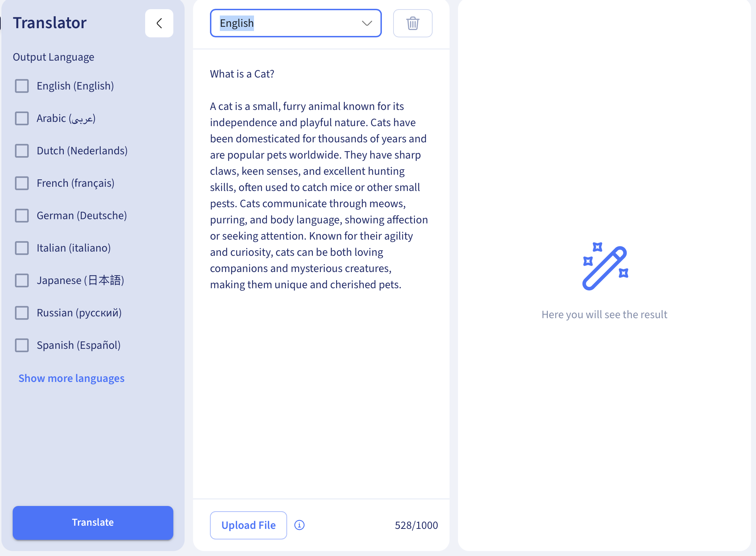
Task: Click the Translate button
Action: tap(93, 523)
